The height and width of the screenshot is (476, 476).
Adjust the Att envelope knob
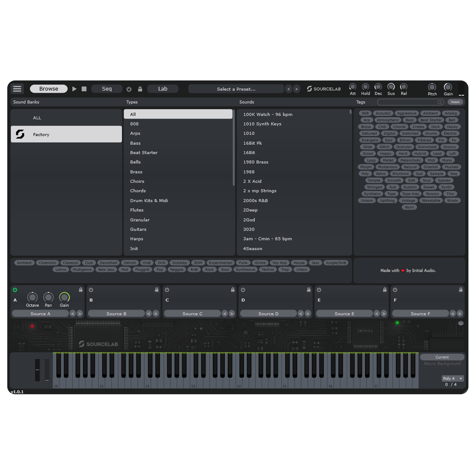352,87
